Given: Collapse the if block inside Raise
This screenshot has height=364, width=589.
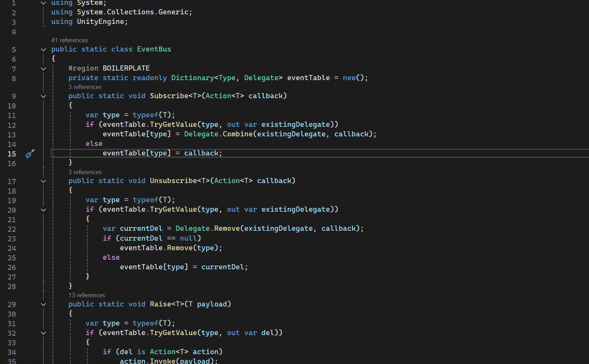Looking at the screenshot, I should pos(43,333).
